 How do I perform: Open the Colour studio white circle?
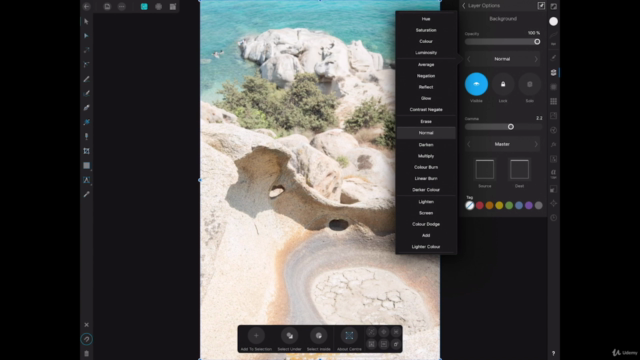coord(553,21)
